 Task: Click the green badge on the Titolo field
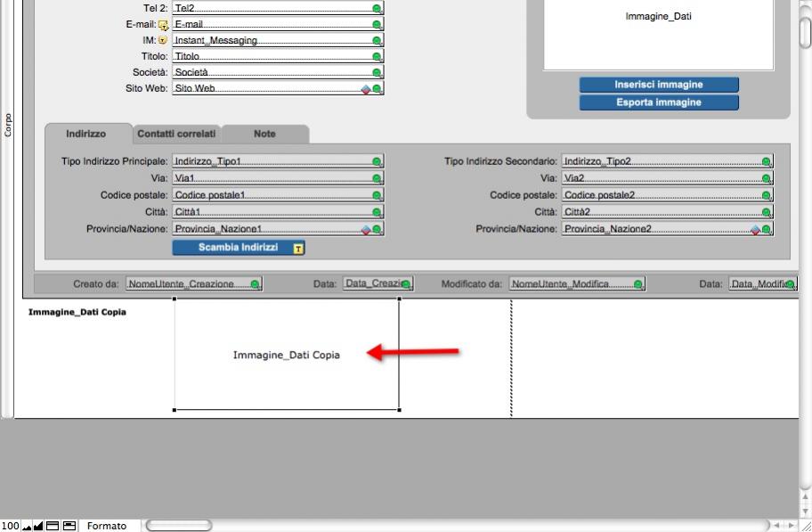[377, 57]
